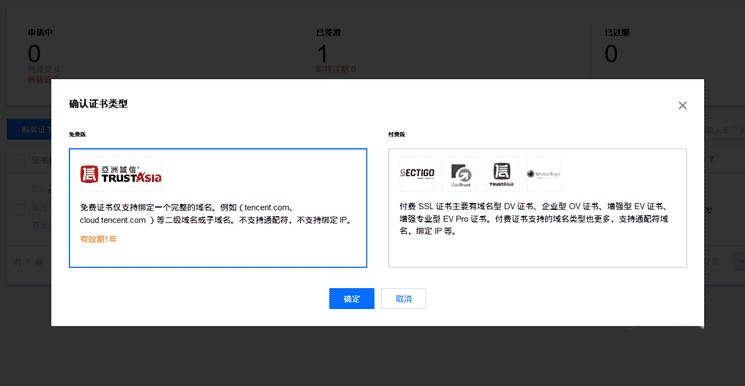The width and height of the screenshot is (745, 386).
Task: Focus the certificate search input field
Action: click(725, 129)
